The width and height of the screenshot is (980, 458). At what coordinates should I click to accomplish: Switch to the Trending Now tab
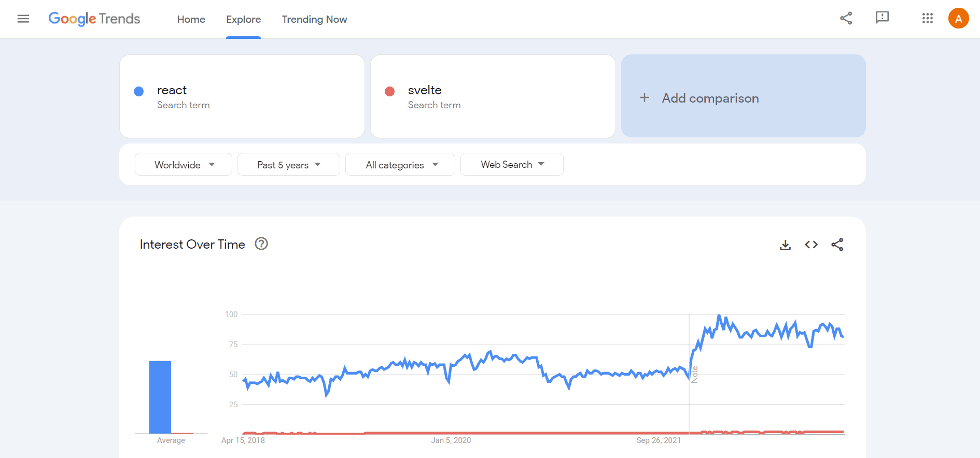click(314, 19)
